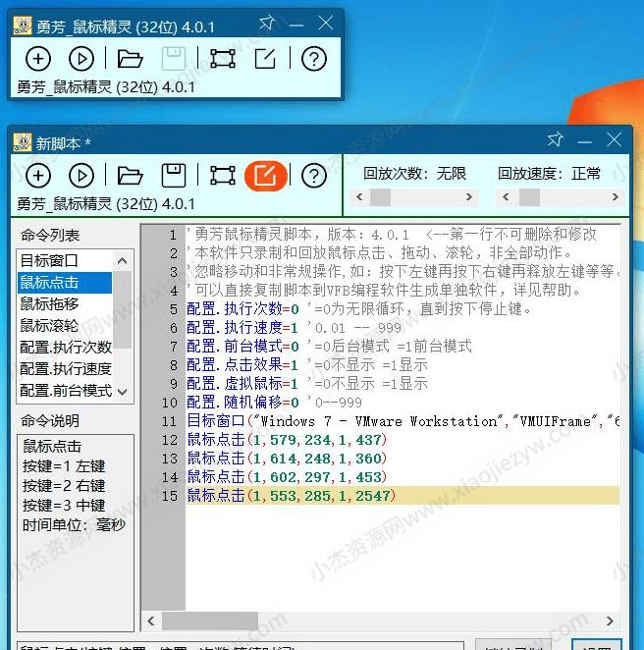Image resolution: width=644 pixels, height=650 pixels.
Task: Select 鼠标拖移 in the command list
Action: [65, 304]
